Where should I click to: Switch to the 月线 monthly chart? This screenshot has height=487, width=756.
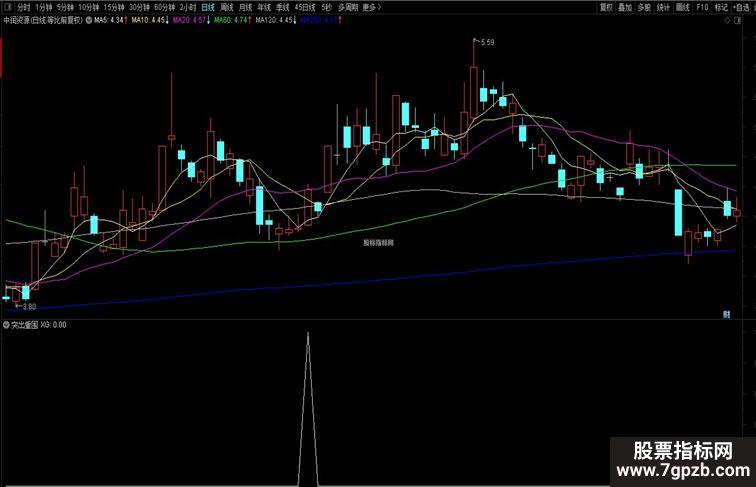245,7
